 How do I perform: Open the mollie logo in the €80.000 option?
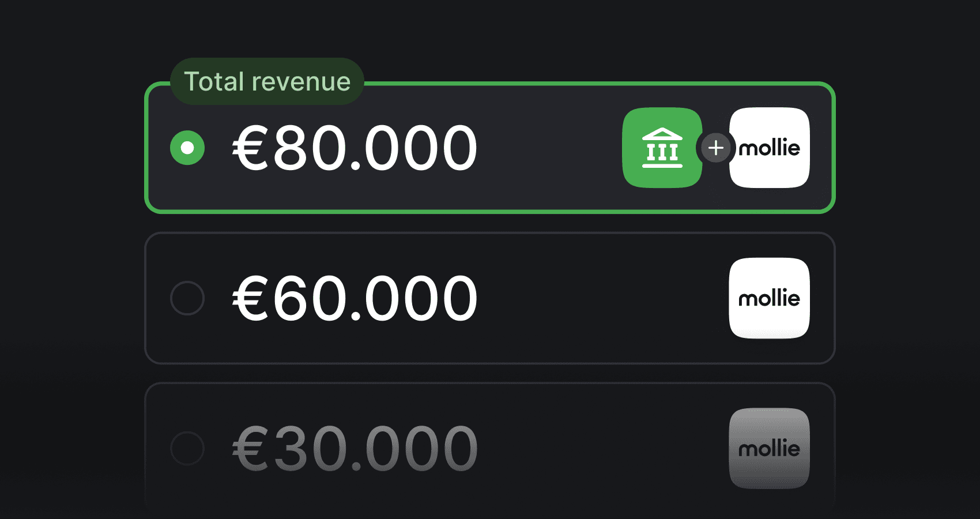point(770,148)
